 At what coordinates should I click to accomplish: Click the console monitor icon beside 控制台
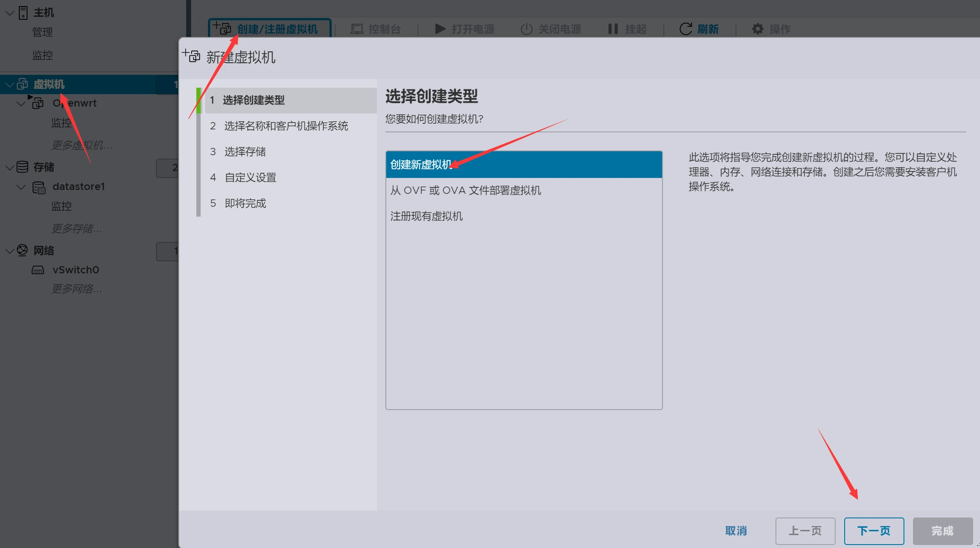point(357,29)
